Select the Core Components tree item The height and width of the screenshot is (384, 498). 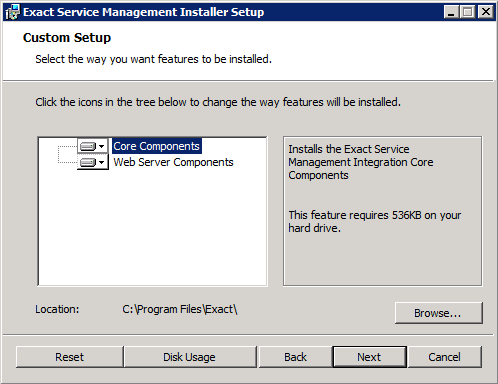(x=157, y=146)
